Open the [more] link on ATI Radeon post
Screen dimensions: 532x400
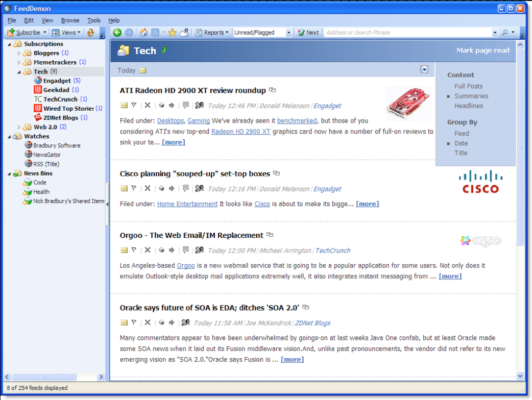coord(174,142)
